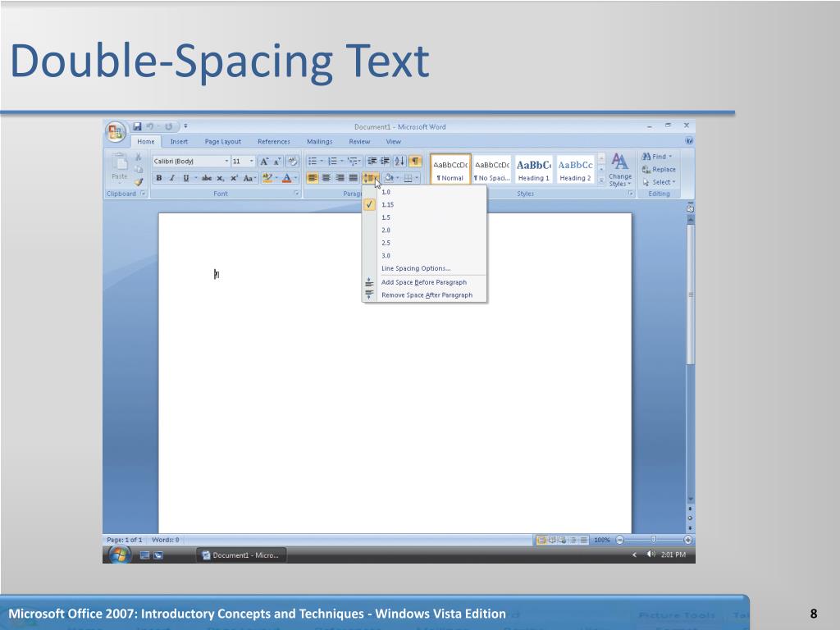Apply a bulleted list
840x630 pixels.
click(313, 162)
